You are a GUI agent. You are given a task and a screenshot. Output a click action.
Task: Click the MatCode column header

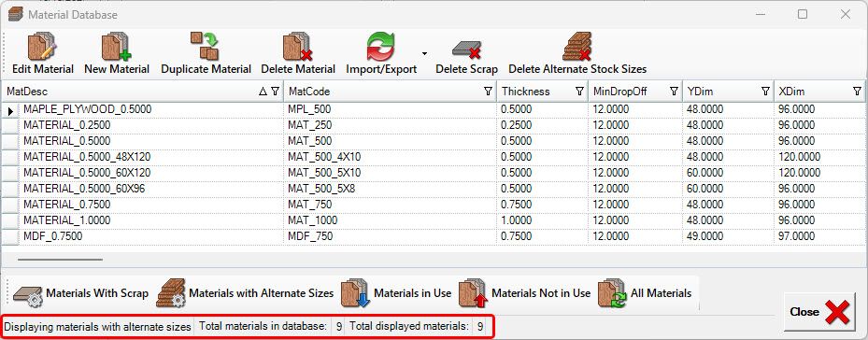390,92
